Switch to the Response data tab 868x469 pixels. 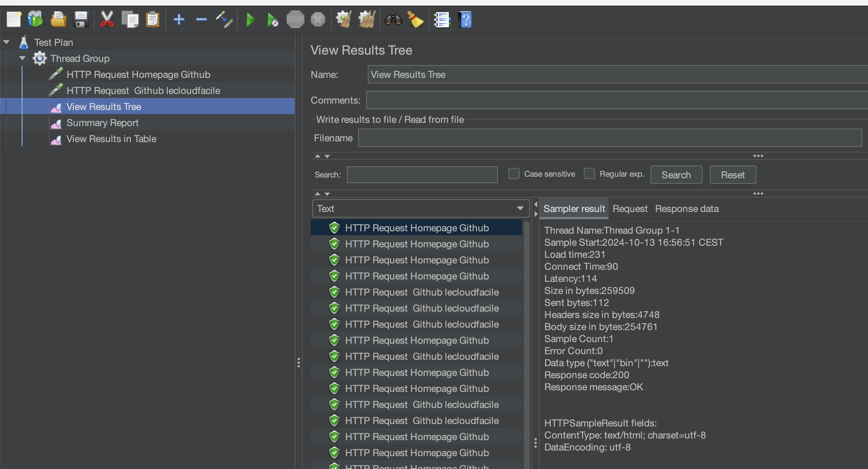tap(687, 209)
